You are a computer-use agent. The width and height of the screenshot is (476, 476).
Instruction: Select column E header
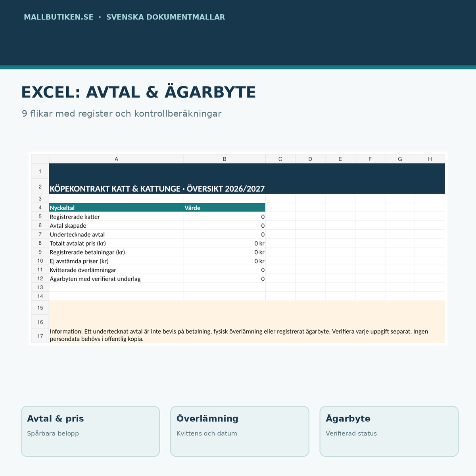(340, 159)
